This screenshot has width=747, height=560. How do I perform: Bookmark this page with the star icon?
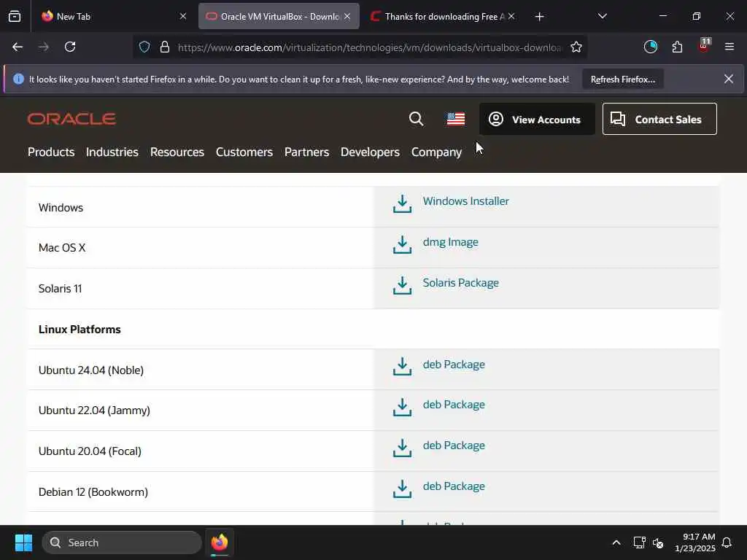point(576,47)
